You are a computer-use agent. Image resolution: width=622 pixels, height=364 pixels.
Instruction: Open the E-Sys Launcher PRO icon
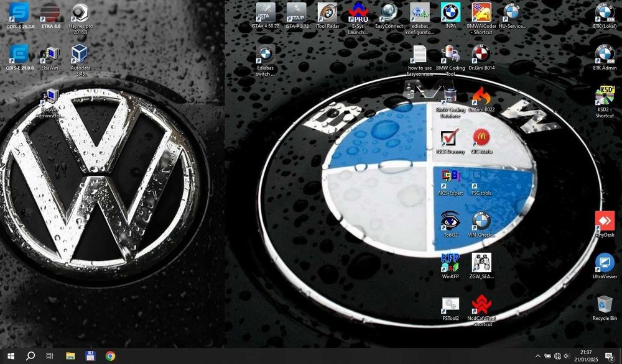tap(358, 12)
